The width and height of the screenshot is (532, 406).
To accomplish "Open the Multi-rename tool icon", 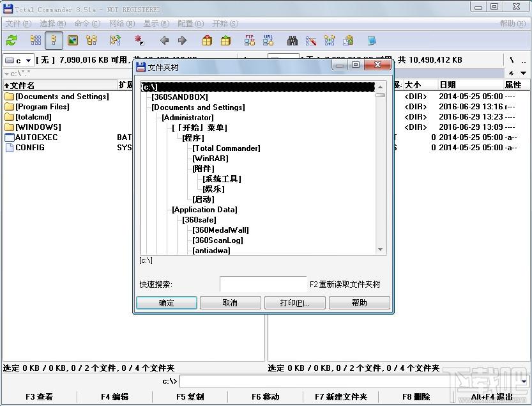I will pos(311,40).
